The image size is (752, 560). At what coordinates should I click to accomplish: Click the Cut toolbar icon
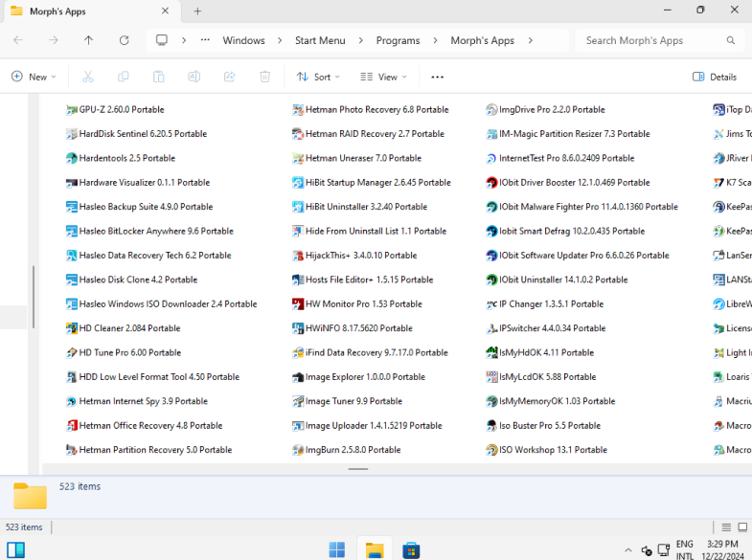point(88,77)
